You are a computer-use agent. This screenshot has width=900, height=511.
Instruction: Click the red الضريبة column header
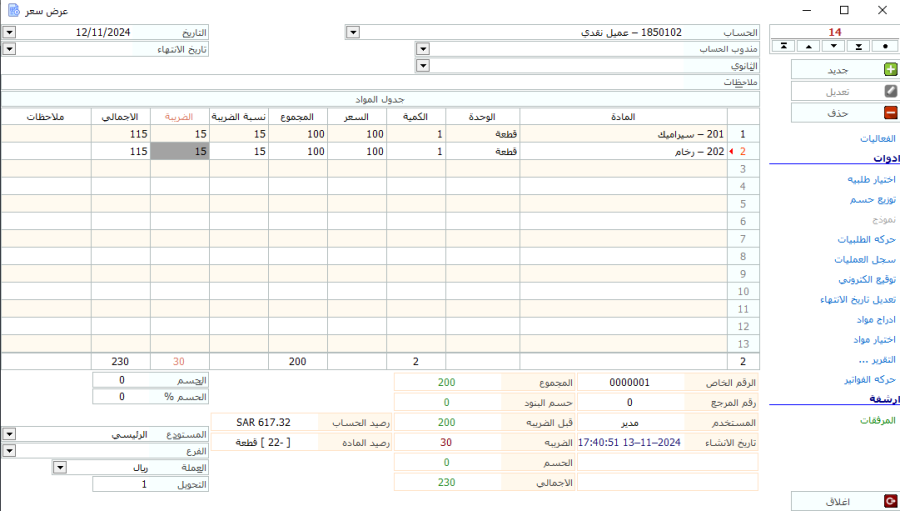[179, 117]
